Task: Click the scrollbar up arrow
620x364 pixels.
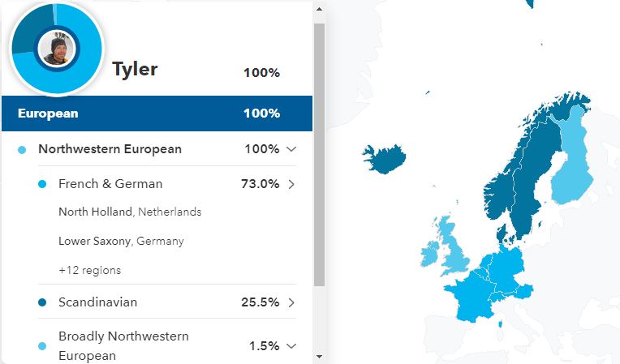Action: click(x=319, y=10)
